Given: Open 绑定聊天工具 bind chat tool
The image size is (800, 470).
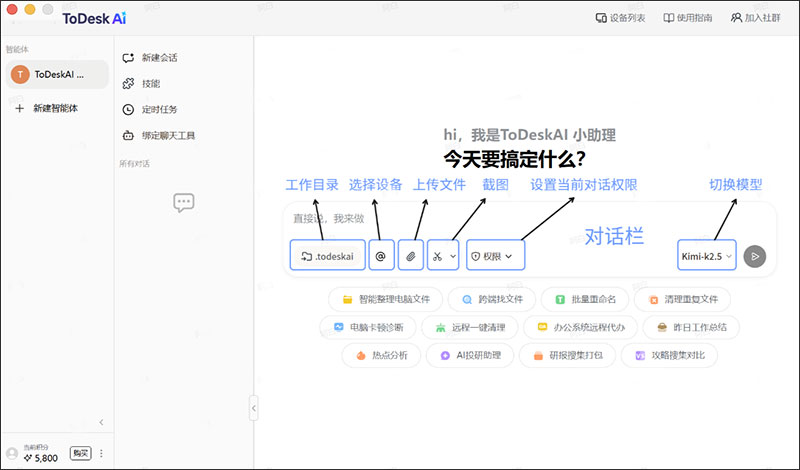Looking at the screenshot, I should point(159,135).
